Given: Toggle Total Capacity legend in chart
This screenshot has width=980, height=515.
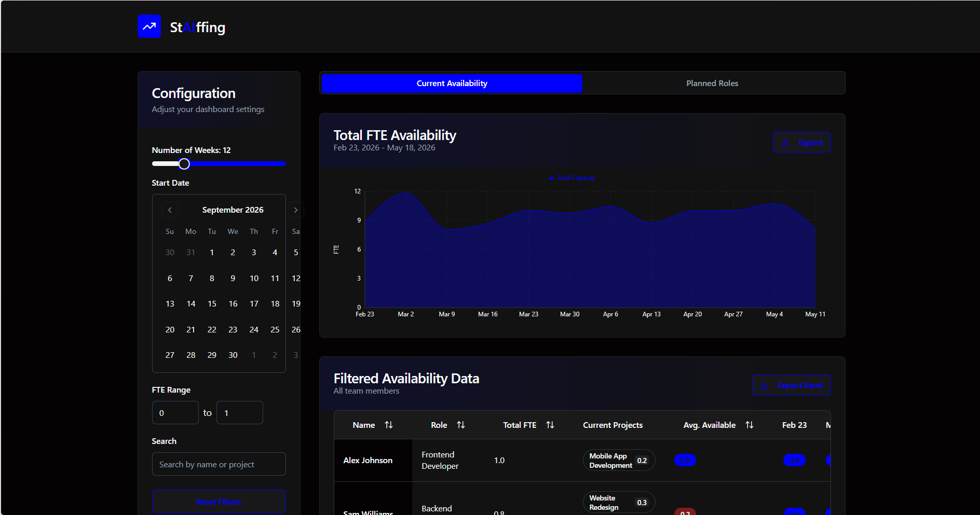Looking at the screenshot, I should [x=571, y=178].
